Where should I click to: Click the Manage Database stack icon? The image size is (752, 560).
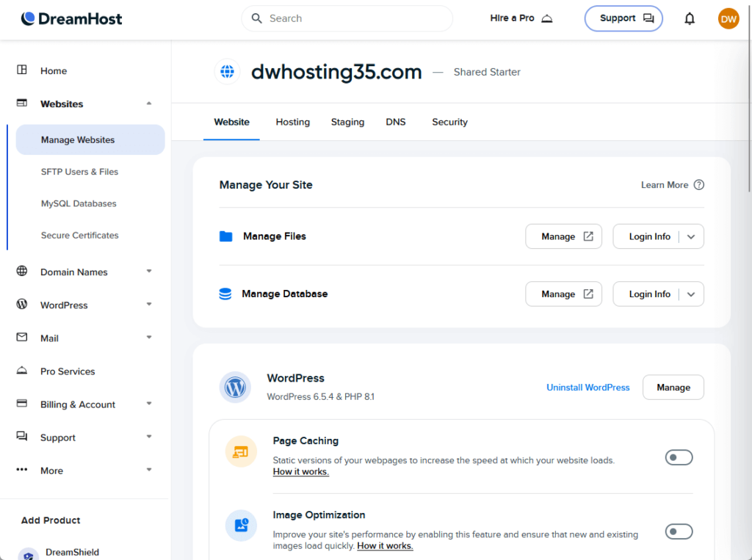point(225,294)
